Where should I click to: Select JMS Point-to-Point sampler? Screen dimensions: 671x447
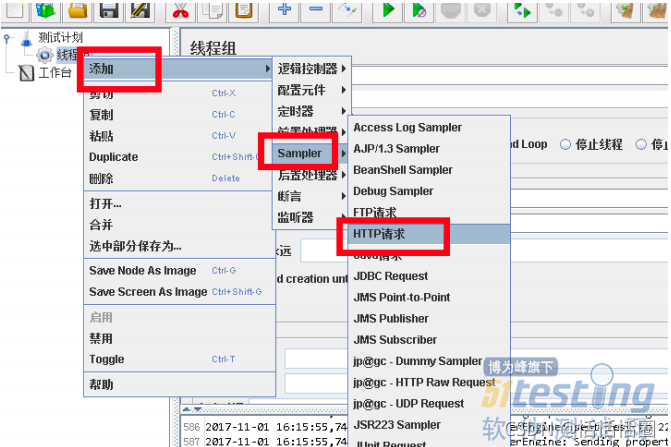point(429,297)
